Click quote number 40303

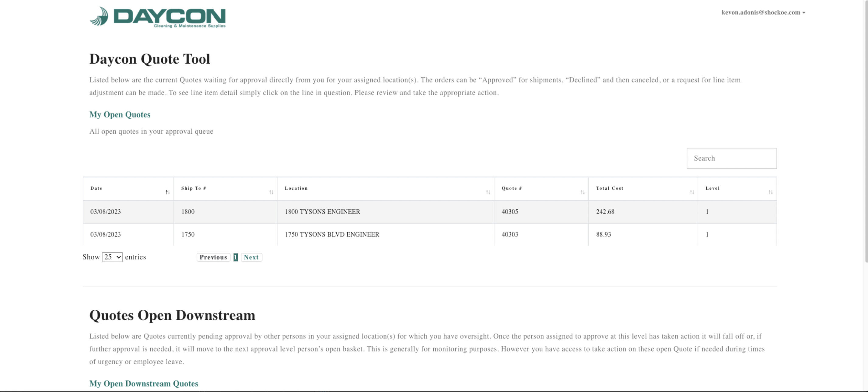509,235
